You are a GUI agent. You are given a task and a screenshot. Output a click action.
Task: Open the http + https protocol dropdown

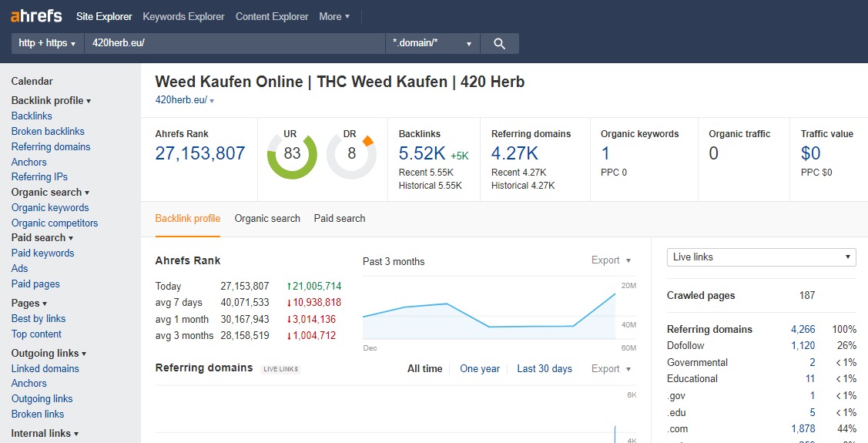coord(47,44)
